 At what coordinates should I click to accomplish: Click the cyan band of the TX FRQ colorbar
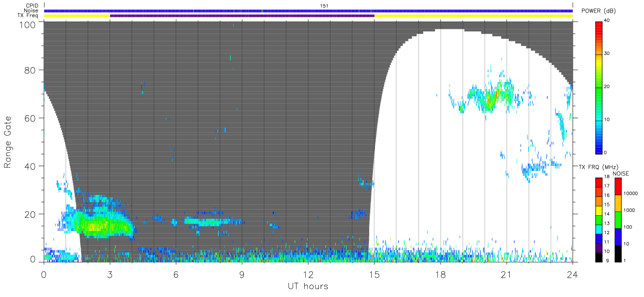tap(598, 229)
